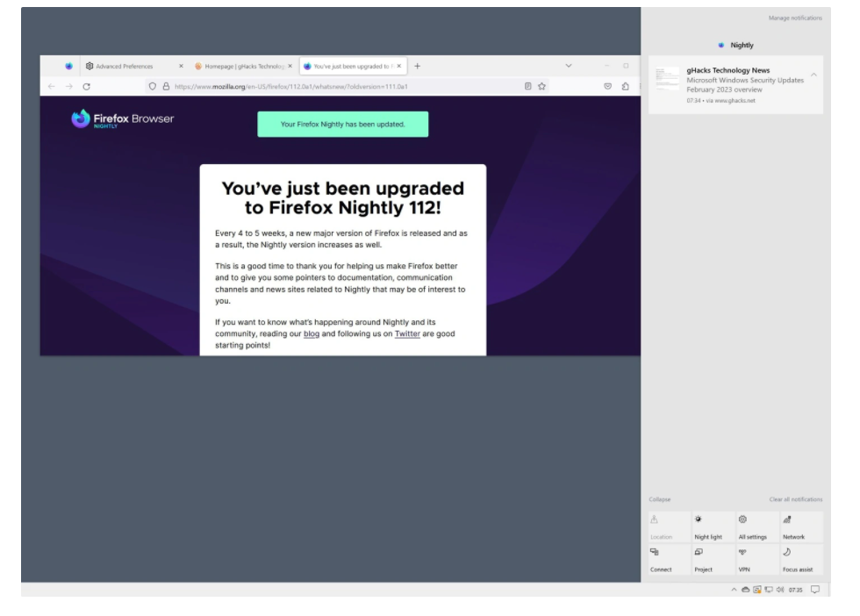This screenshot has width=860, height=616.
Task: Click the Nightly notification group header
Action: point(735,45)
